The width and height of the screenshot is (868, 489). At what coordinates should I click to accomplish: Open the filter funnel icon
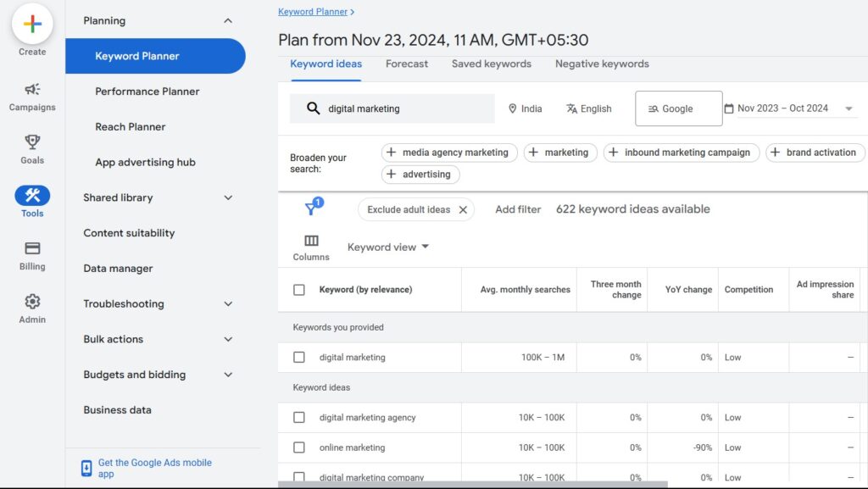coord(311,208)
